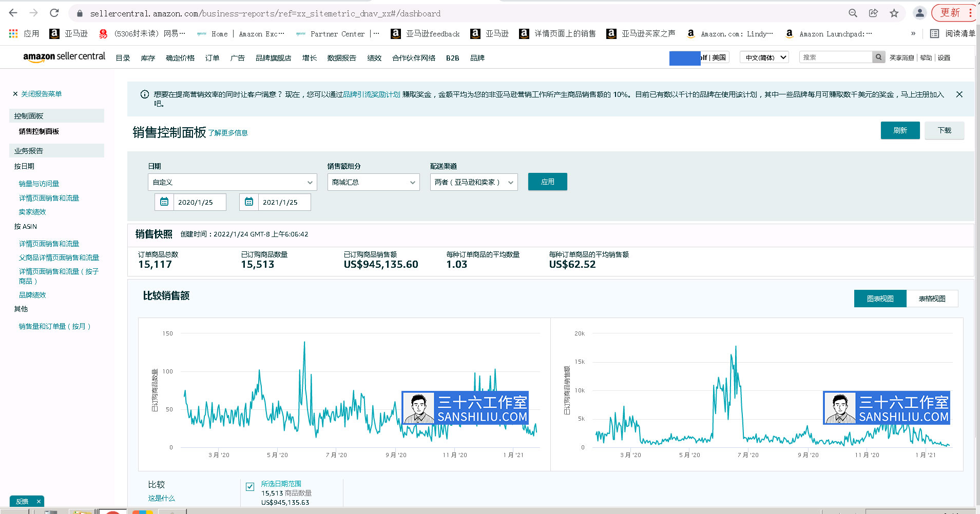Close the report menu via 关闭报告菜单

point(37,94)
